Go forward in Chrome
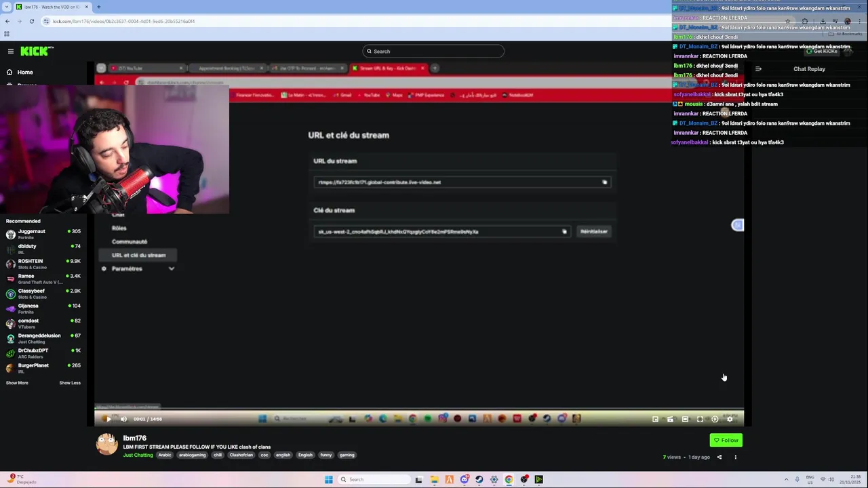 [19, 21]
